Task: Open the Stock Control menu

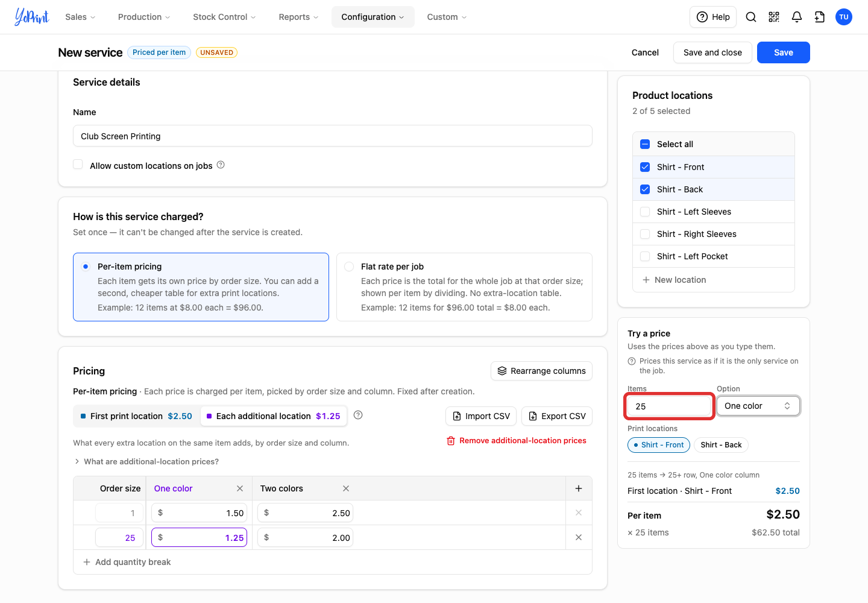Action: [x=224, y=17]
